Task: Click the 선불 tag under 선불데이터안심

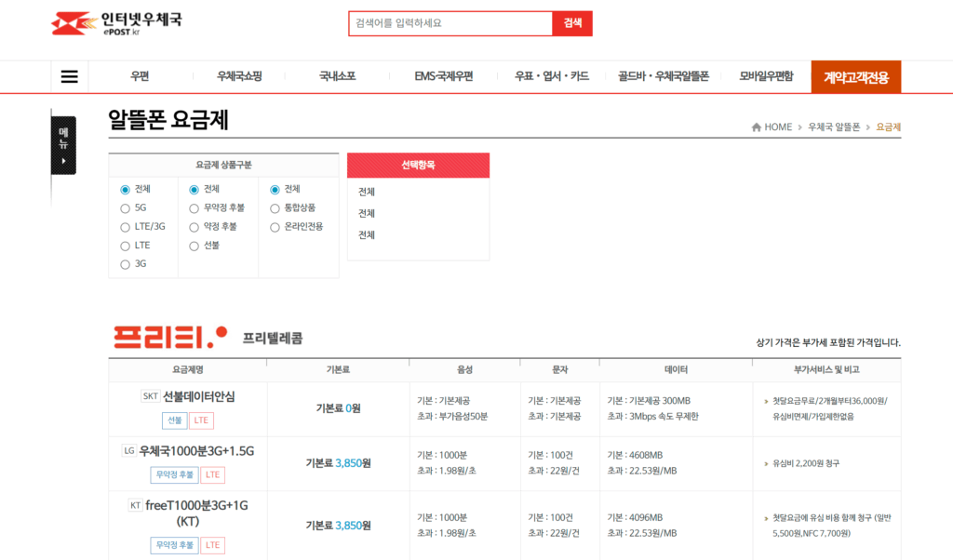Action: click(174, 420)
